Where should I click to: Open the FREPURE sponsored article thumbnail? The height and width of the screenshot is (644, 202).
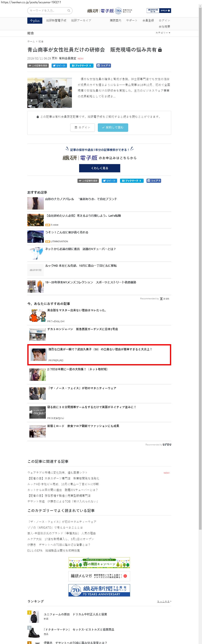point(39,354)
